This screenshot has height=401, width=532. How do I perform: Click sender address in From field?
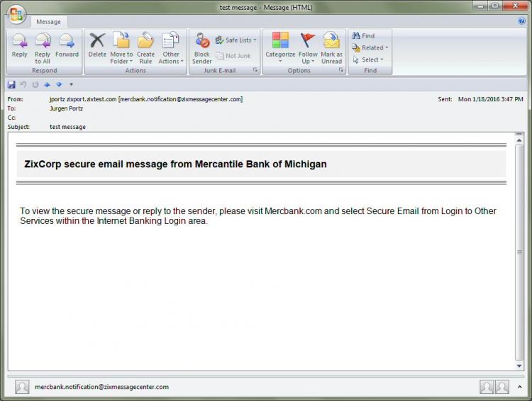[146, 99]
